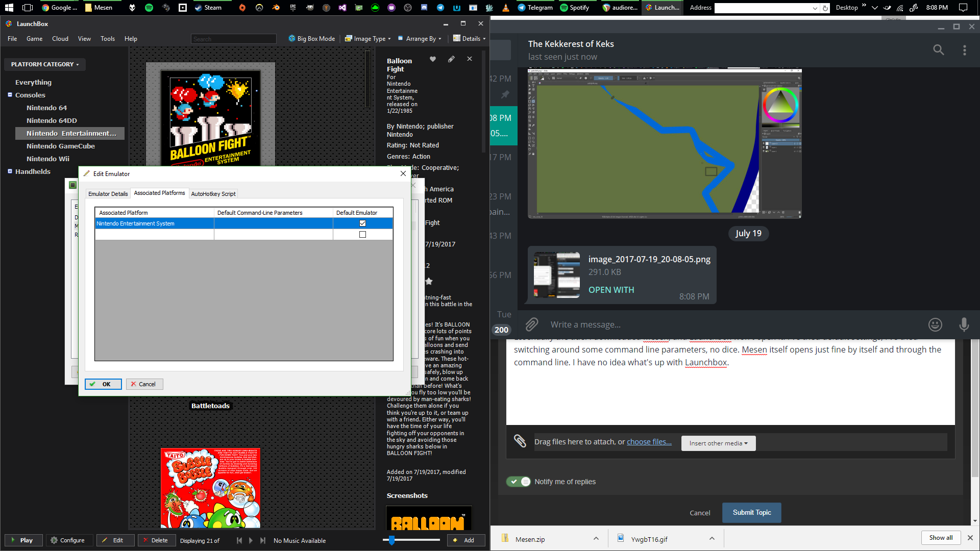Click previous track music control
980x551 pixels.
239,540
